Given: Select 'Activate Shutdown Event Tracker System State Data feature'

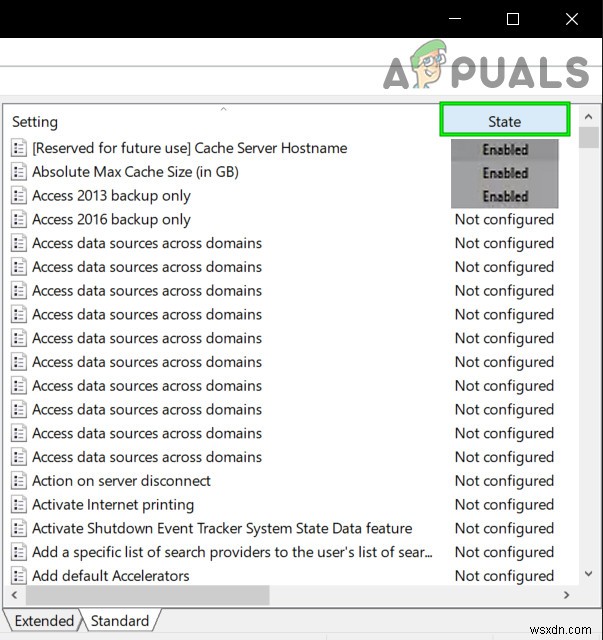Looking at the screenshot, I should point(222,528).
